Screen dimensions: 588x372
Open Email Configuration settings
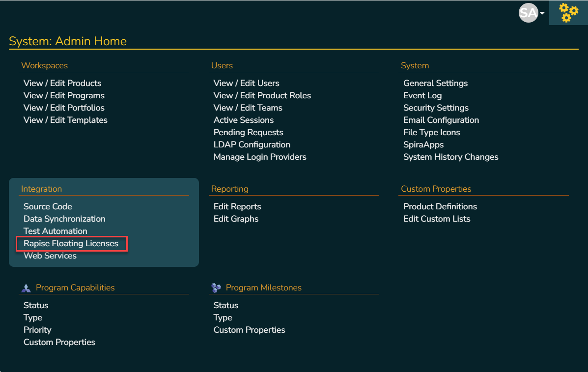[x=441, y=120]
